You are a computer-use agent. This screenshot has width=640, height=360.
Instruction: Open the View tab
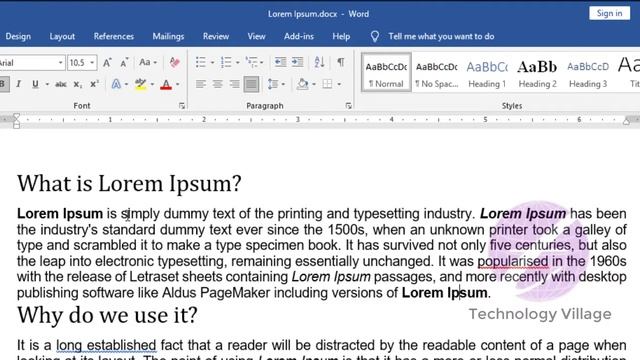(x=256, y=36)
